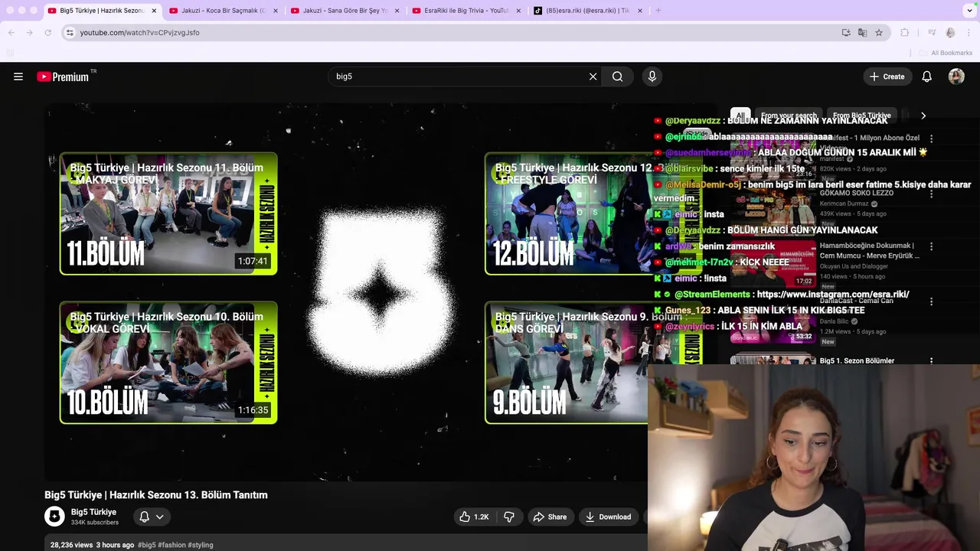
Task: Open options for DanlaCast Cemal Can video
Action: point(931,302)
